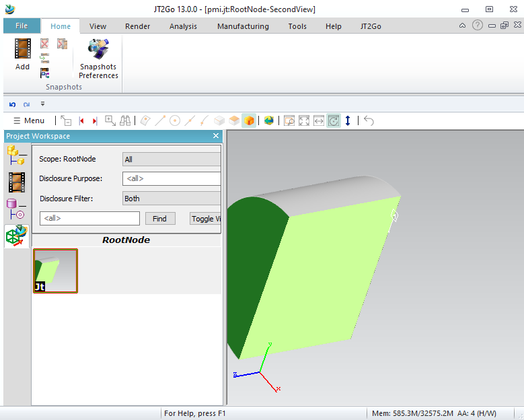
Task: Open the Disclosure Purpose combo box
Action: click(172, 178)
